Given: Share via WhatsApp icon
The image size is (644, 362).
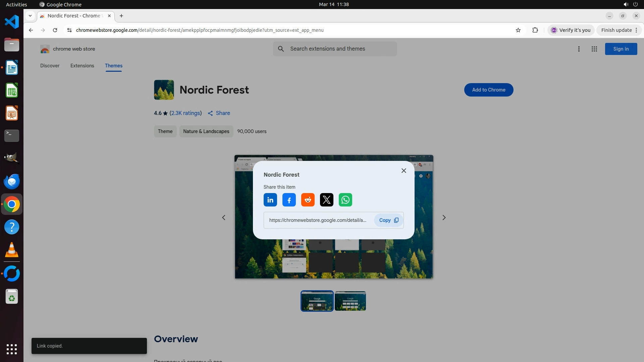Looking at the screenshot, I should (x=345, y=200).
